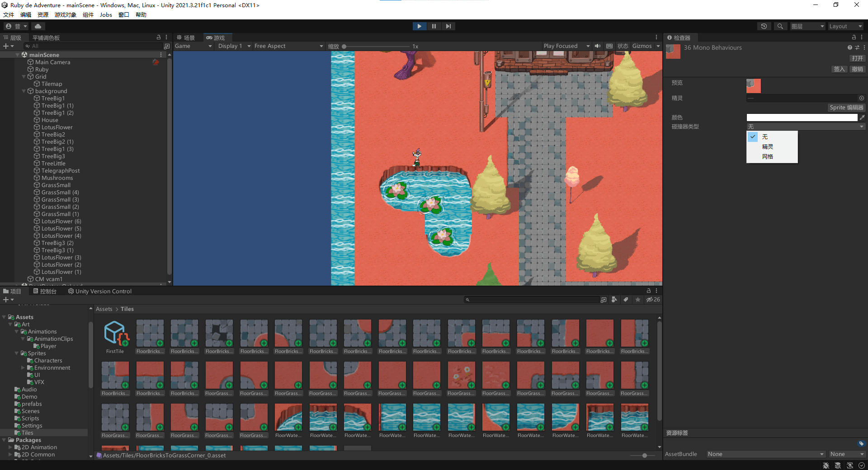Toggle Mute Audio in the Game view

[598, 46]
